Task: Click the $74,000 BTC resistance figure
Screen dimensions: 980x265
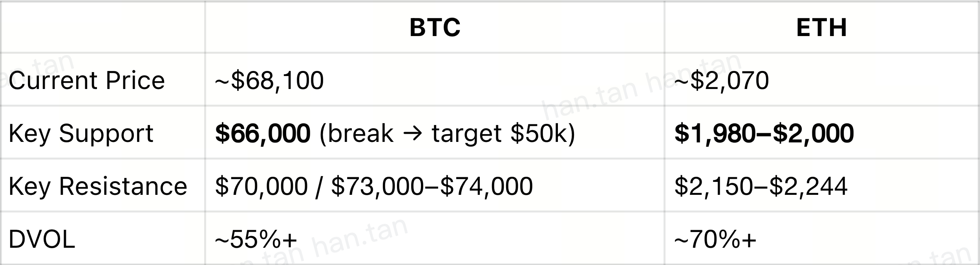Action: (x=486, y=186)
